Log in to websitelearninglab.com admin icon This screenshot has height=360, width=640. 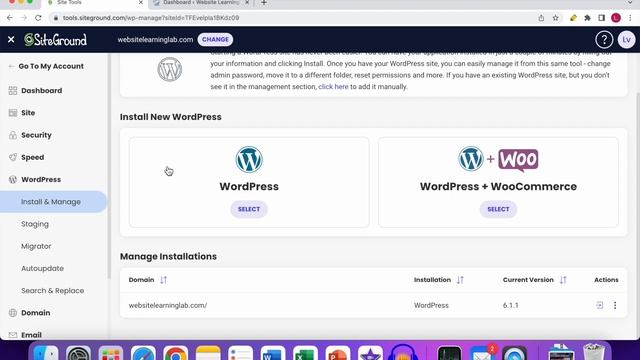pyautogui.click(x=599, y=305)
